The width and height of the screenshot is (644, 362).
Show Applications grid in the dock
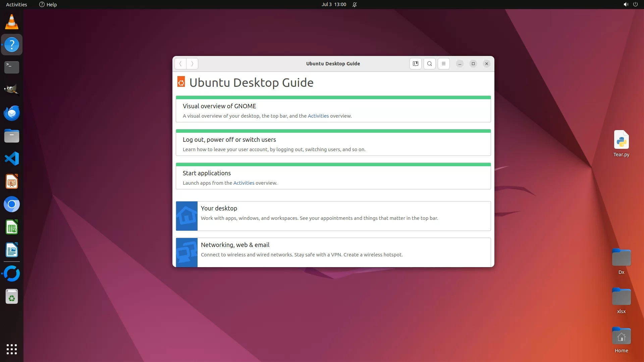[x=12, y=349]
